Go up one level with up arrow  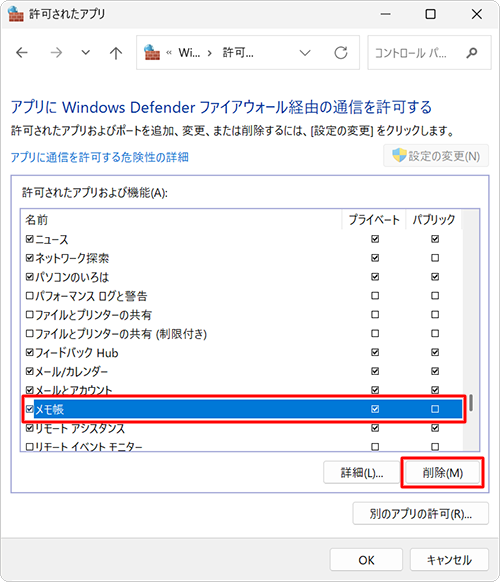coord(116,53)
